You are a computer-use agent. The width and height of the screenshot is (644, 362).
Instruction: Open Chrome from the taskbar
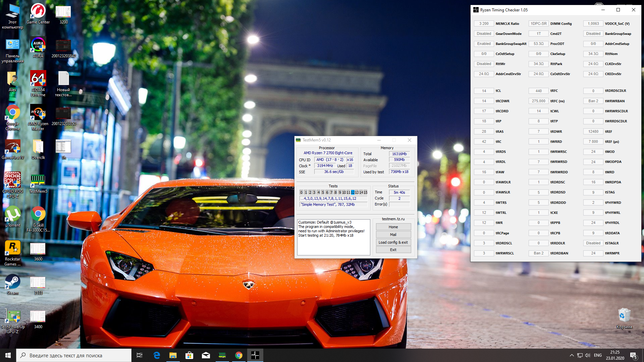click(x=239, y=355)
